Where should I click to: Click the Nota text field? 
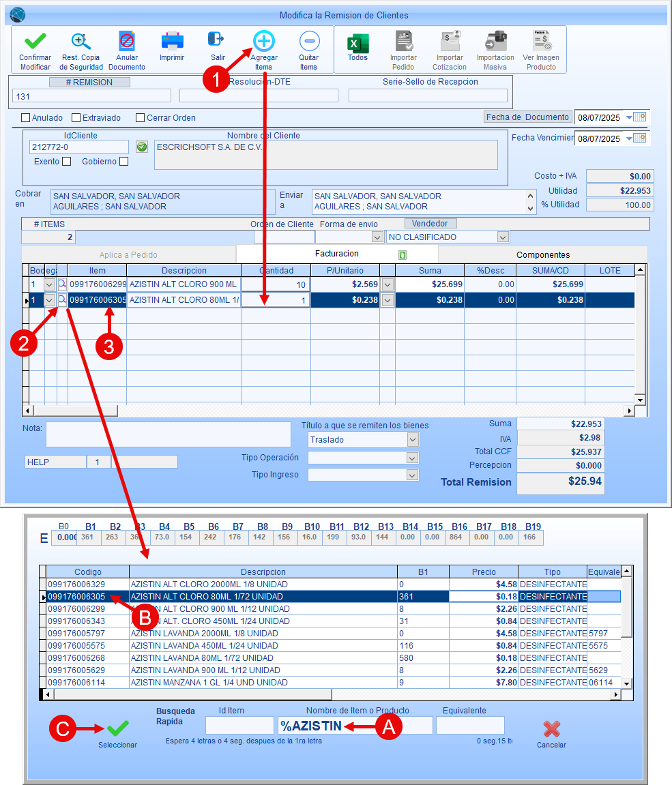[x=169, y=434]
